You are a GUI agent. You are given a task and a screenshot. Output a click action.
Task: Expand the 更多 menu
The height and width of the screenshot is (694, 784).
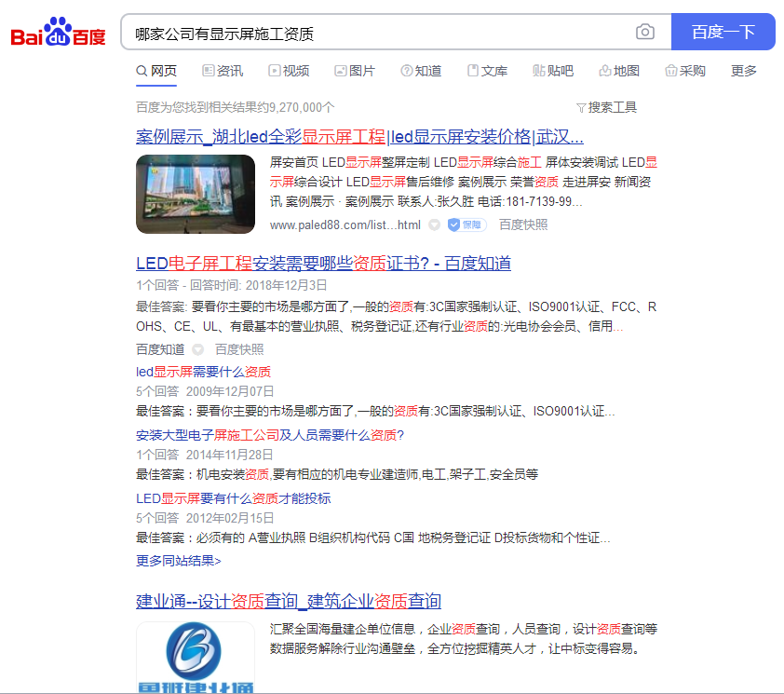pyautogui.click(x=744, y=71)
